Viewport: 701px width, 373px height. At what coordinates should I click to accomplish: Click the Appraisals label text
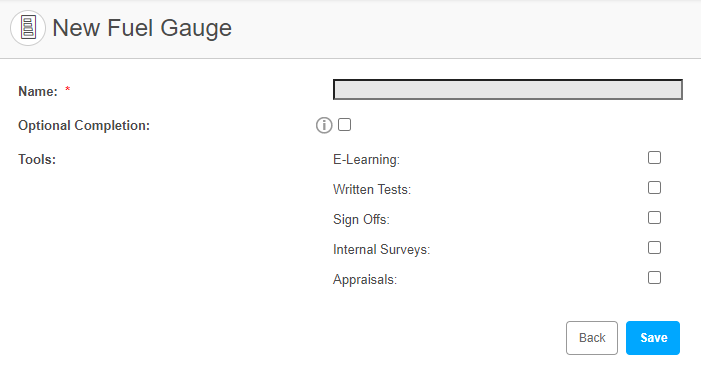click(x=365, y=280)
